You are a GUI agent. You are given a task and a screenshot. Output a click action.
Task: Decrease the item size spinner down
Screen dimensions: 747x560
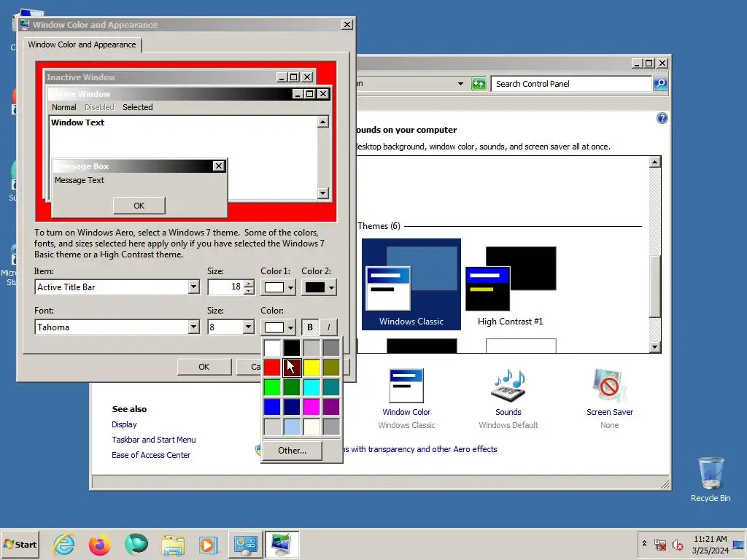[249, 291]
